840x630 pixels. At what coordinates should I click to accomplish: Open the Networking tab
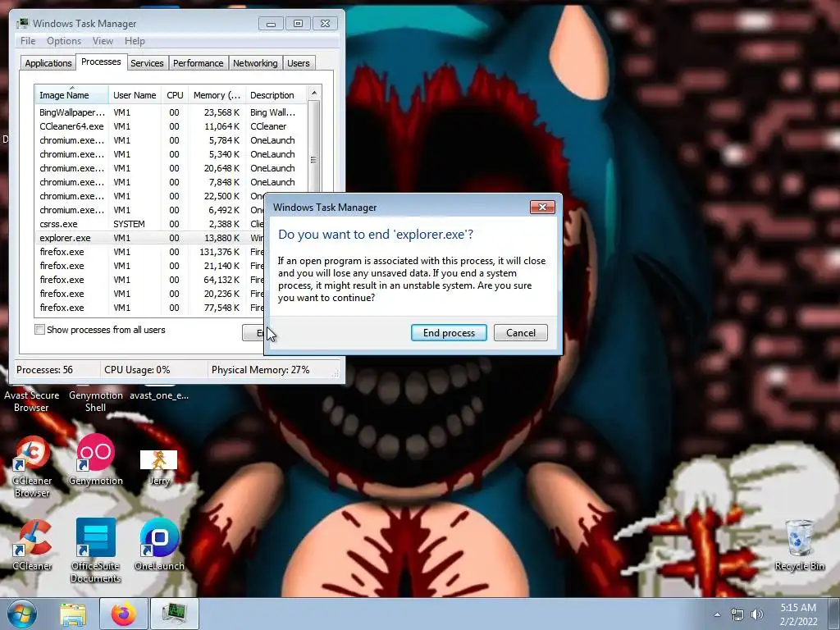255,63
